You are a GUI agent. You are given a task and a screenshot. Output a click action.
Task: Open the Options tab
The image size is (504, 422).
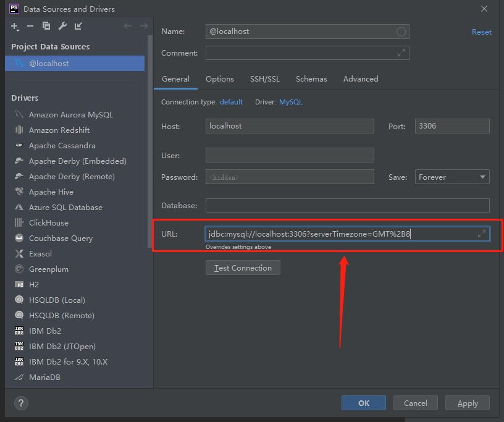[220, 79]
